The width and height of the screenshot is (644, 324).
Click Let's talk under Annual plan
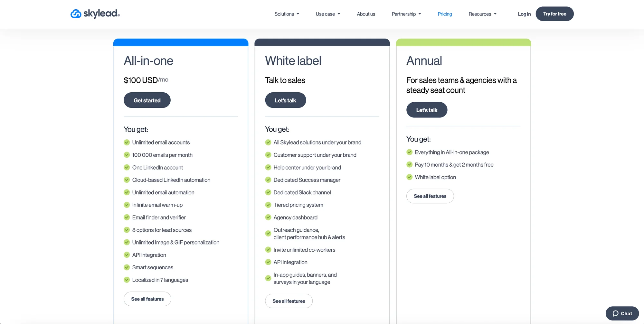pos(427,110)
